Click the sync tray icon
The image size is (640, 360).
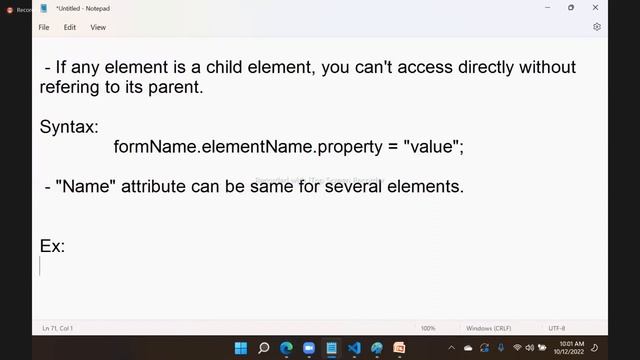[484, 348]
